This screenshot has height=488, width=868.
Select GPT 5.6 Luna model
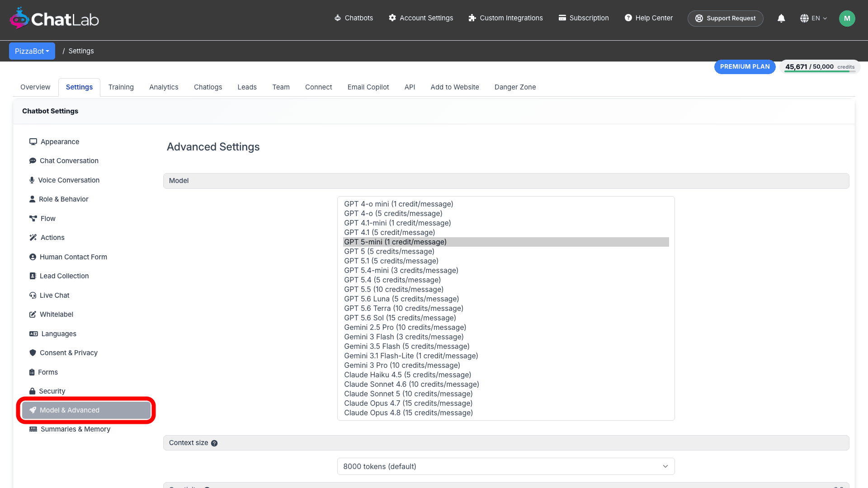tap(506, 299)
